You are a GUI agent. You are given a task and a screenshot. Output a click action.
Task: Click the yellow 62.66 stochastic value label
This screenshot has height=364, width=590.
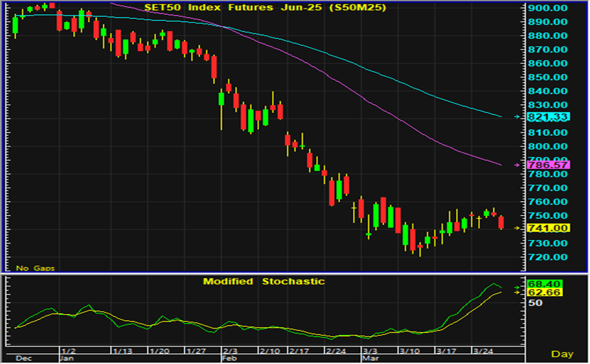click(x=544, y=293)
